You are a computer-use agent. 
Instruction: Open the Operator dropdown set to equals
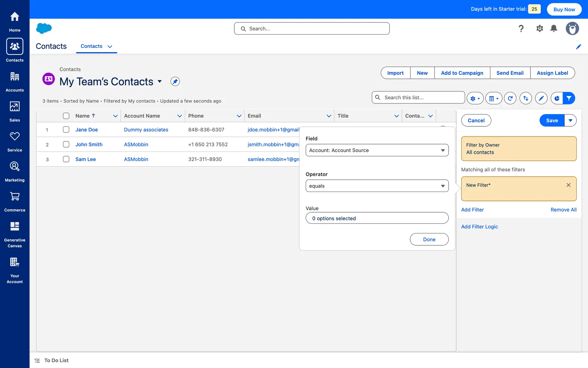(x=377, y=186)
